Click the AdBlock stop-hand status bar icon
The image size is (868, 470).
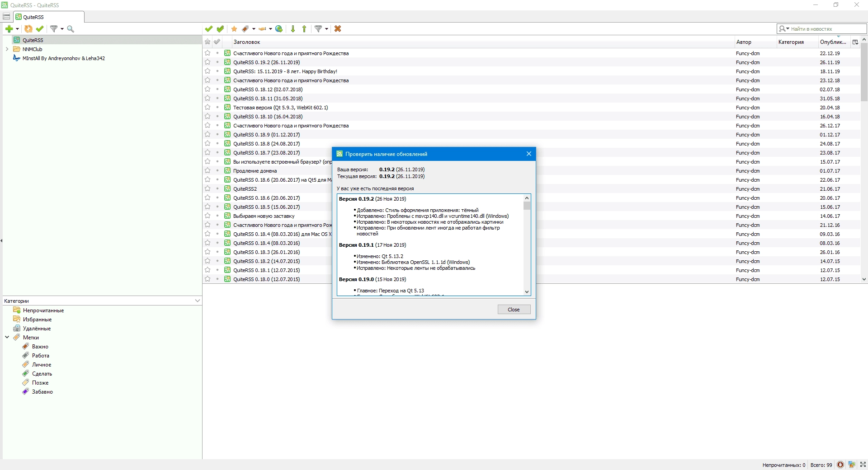840,465
